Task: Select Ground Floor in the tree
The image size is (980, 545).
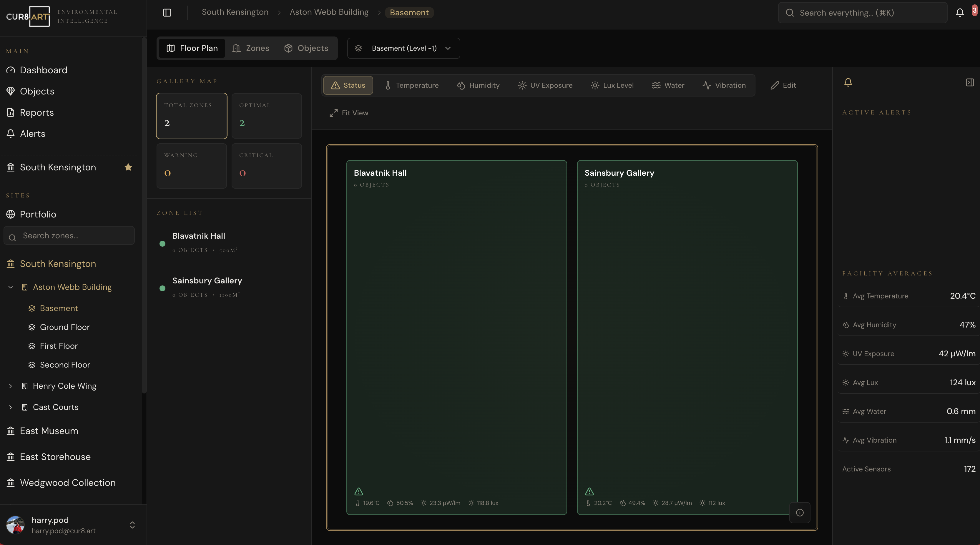Action: [65, 327]
